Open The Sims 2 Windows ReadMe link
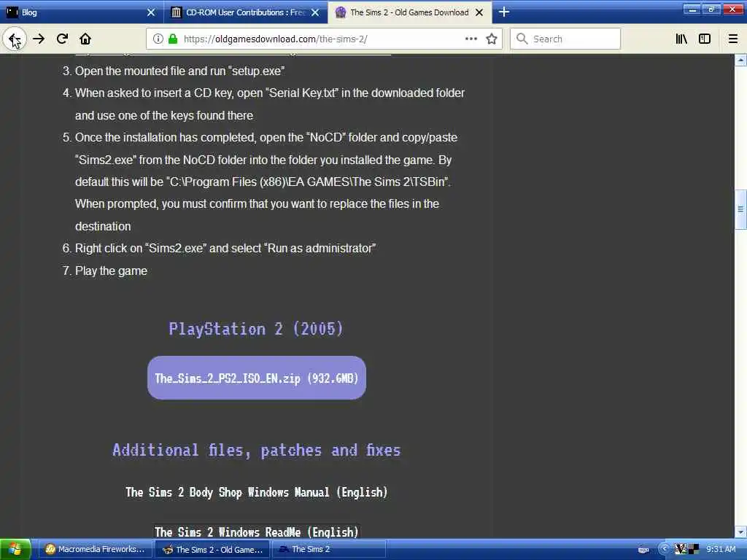 256,532
